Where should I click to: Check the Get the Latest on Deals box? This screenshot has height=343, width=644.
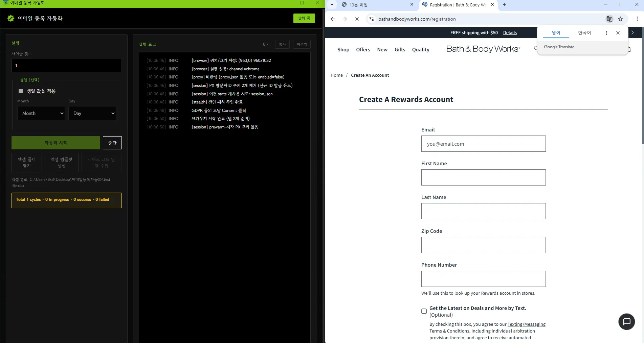pyautogui.click(x=424, y=311)
